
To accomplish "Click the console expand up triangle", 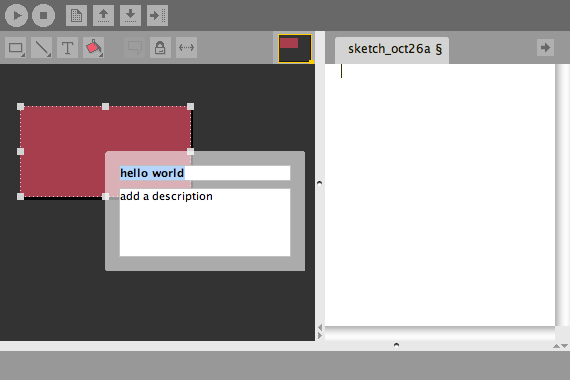I will coord(556,346).
